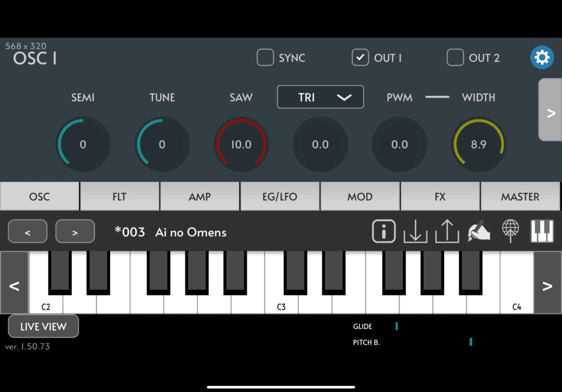The width and height of the screenshot is (562, 392).
Task: Open the TRI waveform dropdown
Action: click(x=321, y=97)
